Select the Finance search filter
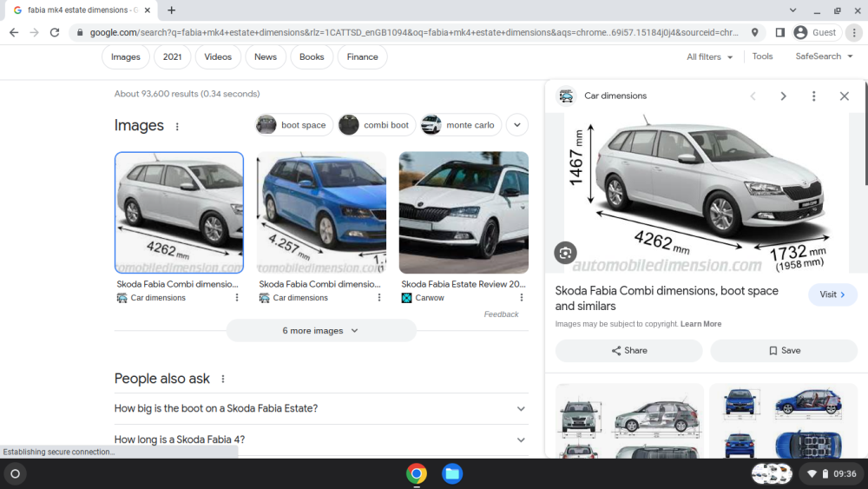The image size is (868, 489). pyautogui.click(x=363, y=57)
